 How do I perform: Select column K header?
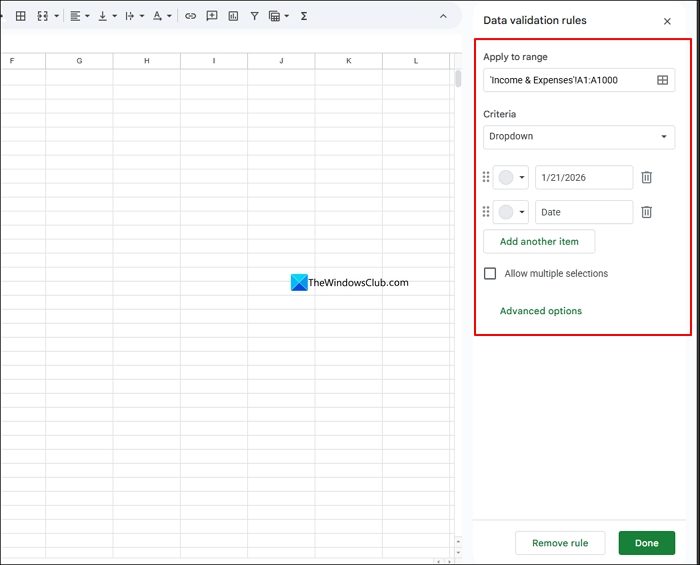(349, 61)
